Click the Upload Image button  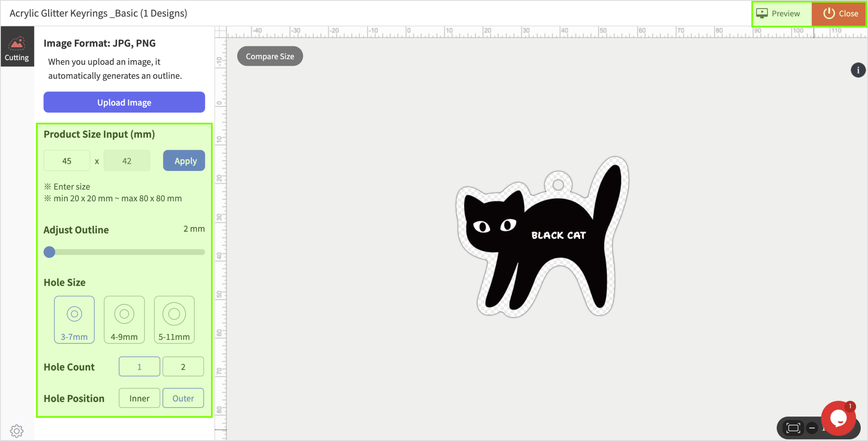(x=124, y=103)
